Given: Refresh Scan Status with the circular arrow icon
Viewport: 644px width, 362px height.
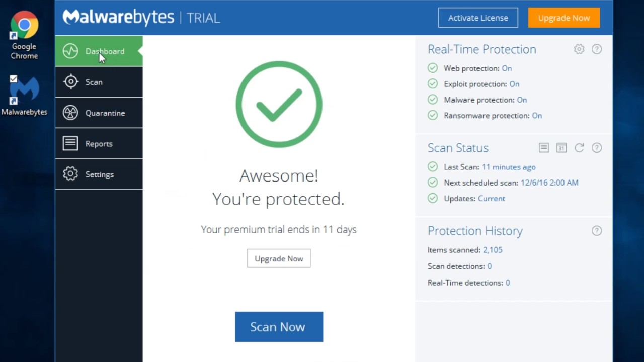Looking at the screenshot, I should point(579,147).
